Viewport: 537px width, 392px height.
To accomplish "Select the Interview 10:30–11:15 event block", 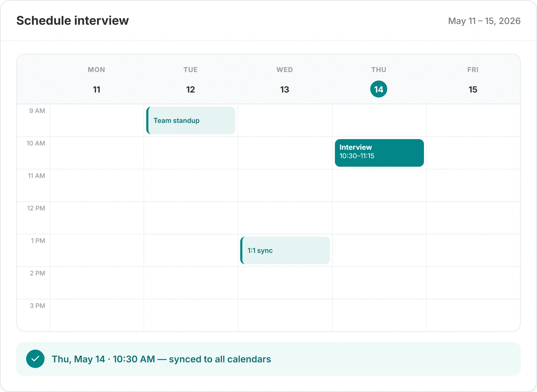I will pyautogui.click(x=379, y=153).
